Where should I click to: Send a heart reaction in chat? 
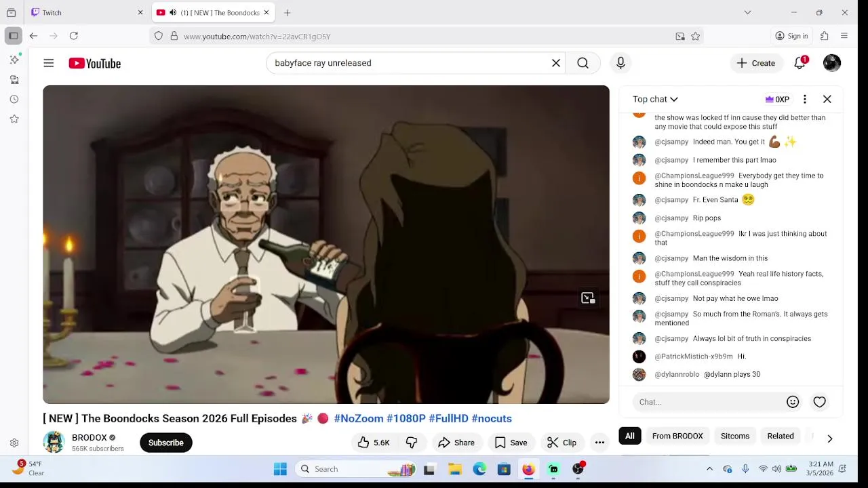tap(820, 402)
